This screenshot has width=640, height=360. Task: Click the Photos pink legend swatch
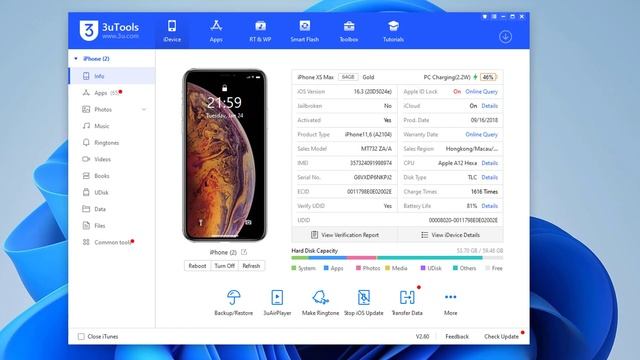coord(358,268)
